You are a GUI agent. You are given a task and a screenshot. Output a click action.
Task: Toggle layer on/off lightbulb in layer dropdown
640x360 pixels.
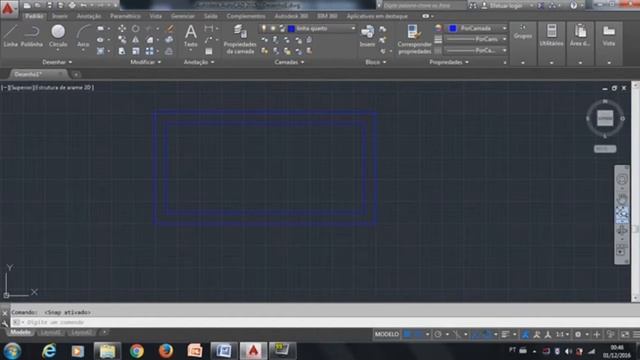pos(264,28)
